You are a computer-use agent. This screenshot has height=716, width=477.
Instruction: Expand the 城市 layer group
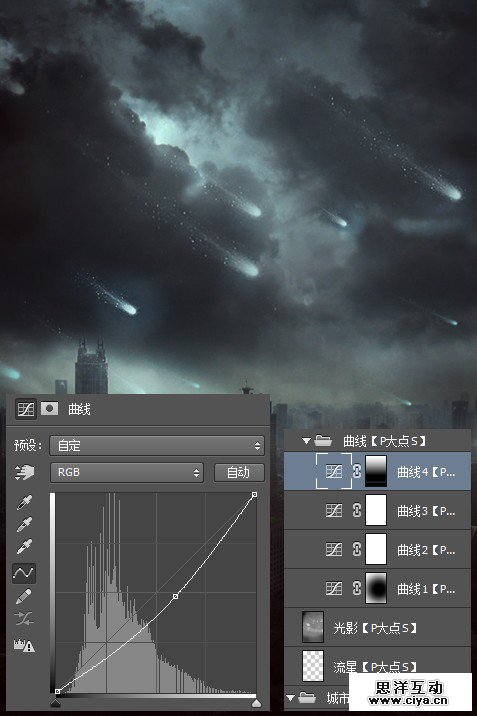point(290,698)
